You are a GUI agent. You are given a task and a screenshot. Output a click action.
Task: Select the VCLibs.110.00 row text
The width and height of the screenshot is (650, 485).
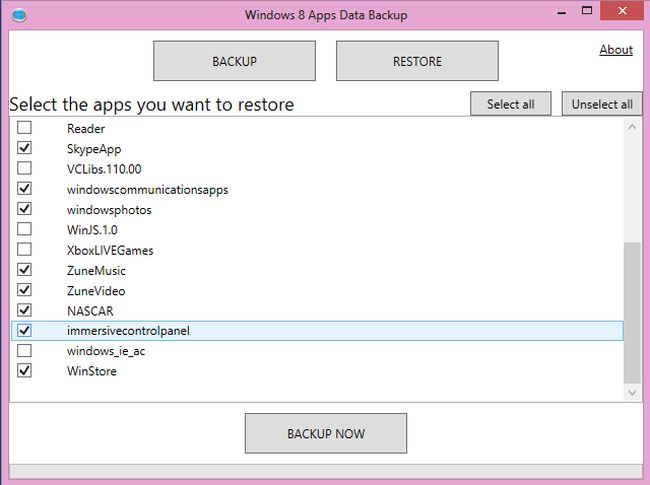104,169
